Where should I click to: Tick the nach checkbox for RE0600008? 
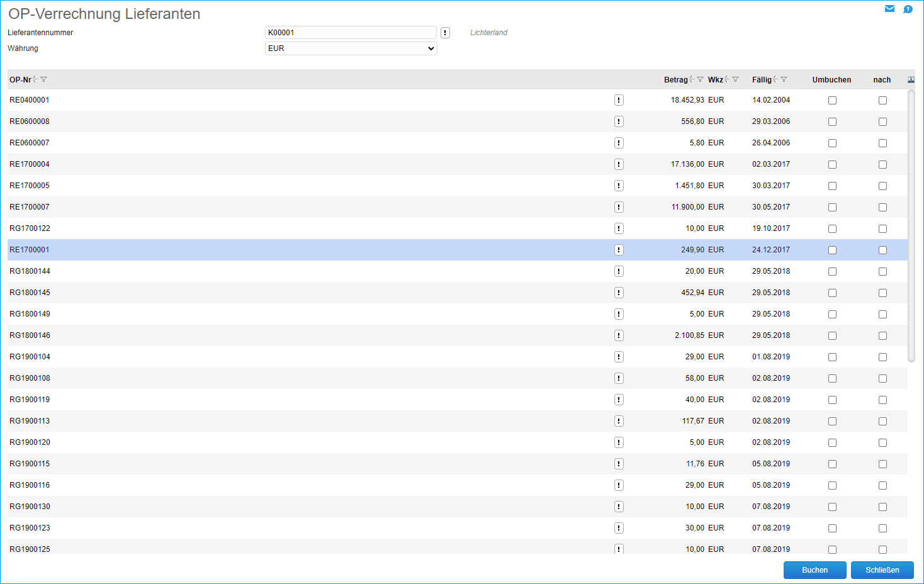[882, 121]
